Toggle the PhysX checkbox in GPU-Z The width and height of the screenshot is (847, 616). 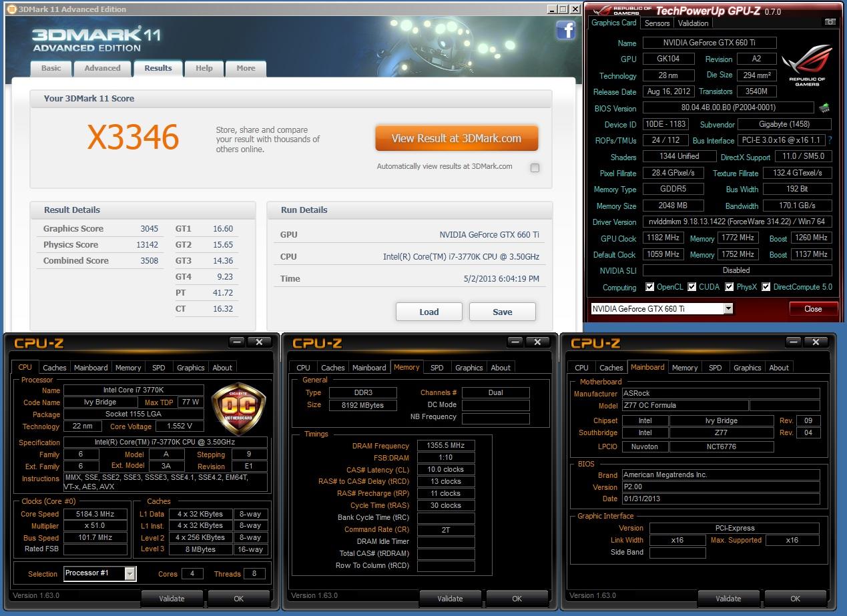(729, 287)
